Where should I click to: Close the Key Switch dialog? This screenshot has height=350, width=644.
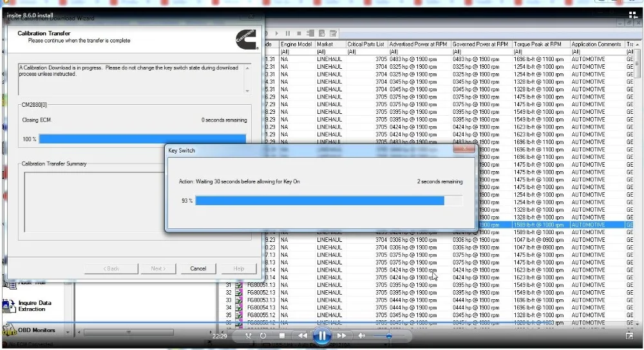click(464, 149)
